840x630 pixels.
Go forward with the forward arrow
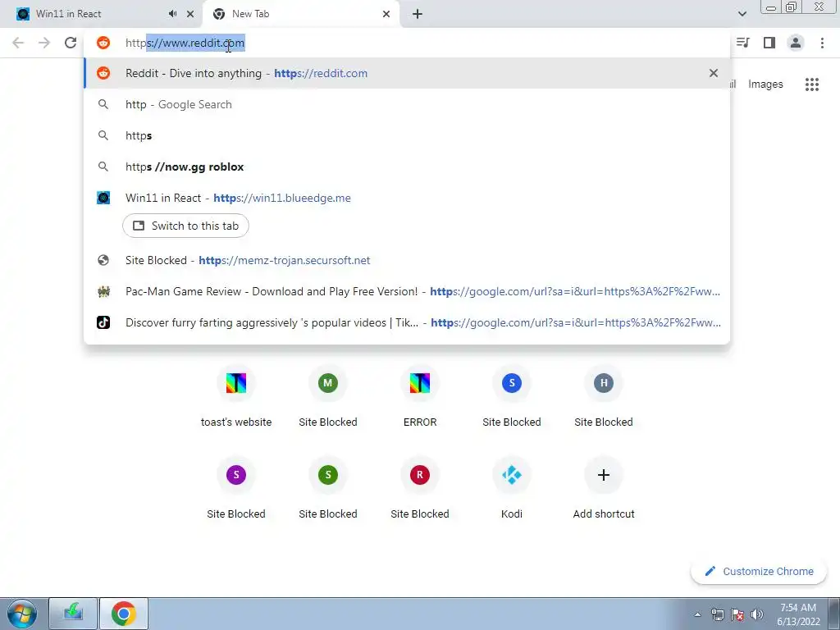(44, 43)
